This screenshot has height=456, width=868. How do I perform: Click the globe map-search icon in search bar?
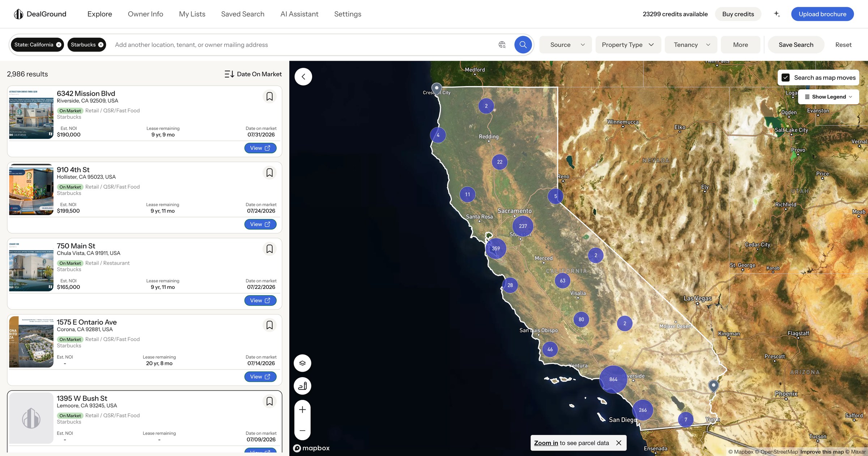(502, 45)
